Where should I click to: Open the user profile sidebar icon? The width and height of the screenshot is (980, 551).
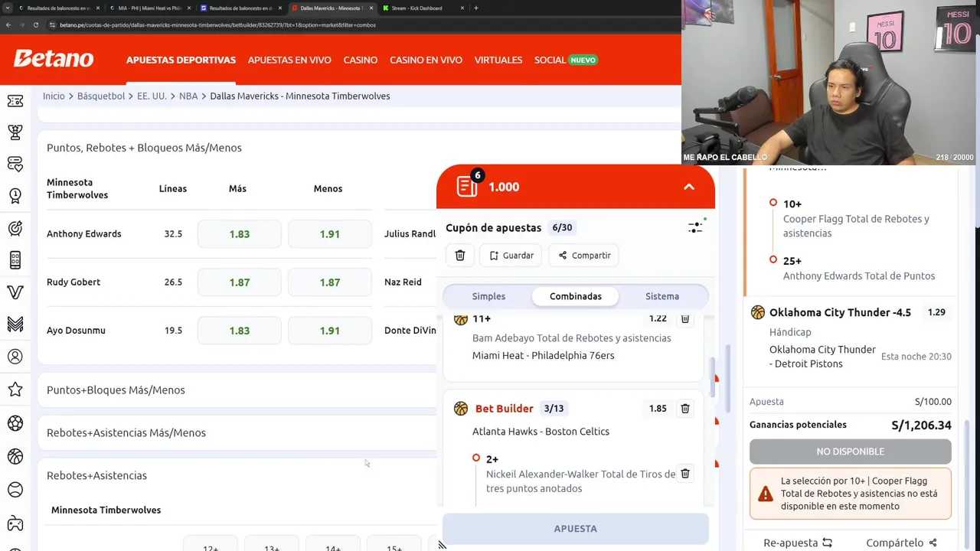coord(15,357)
